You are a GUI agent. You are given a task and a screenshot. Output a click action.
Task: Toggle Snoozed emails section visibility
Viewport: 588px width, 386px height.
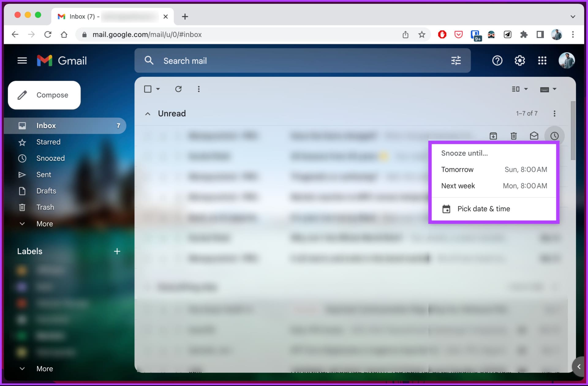pos(51,158)
